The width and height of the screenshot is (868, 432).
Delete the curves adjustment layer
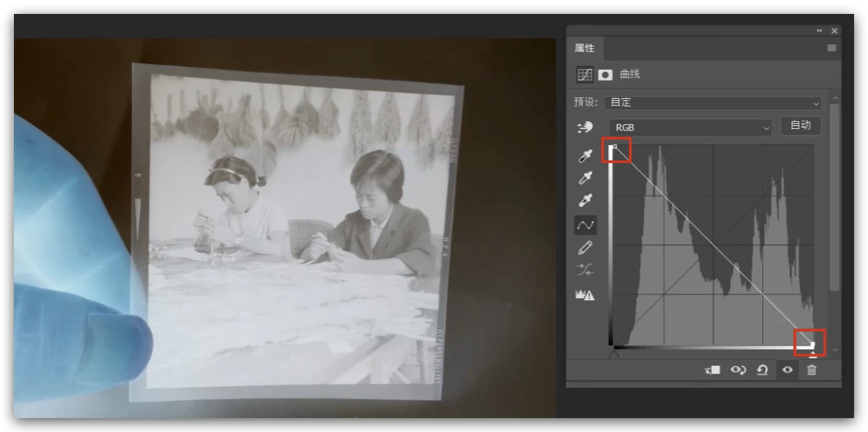(x=812, y=370)
